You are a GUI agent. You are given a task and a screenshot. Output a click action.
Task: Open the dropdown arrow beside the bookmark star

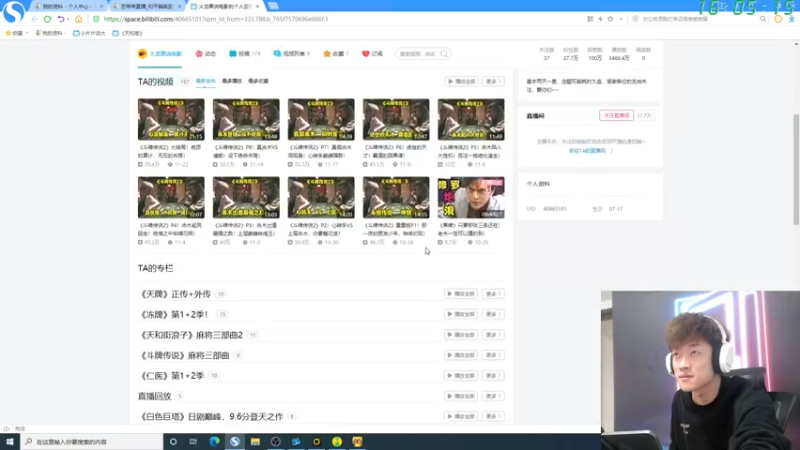click(620, 19)
